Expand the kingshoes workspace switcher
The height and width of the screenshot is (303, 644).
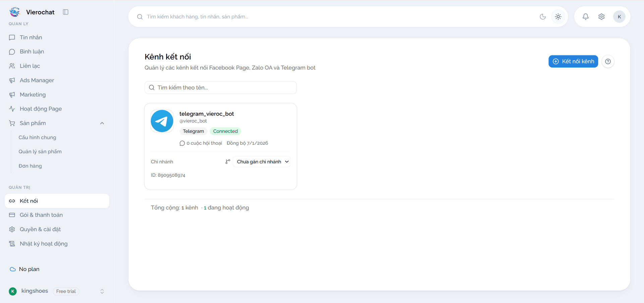pyautogui.click(x=102, y=291)
